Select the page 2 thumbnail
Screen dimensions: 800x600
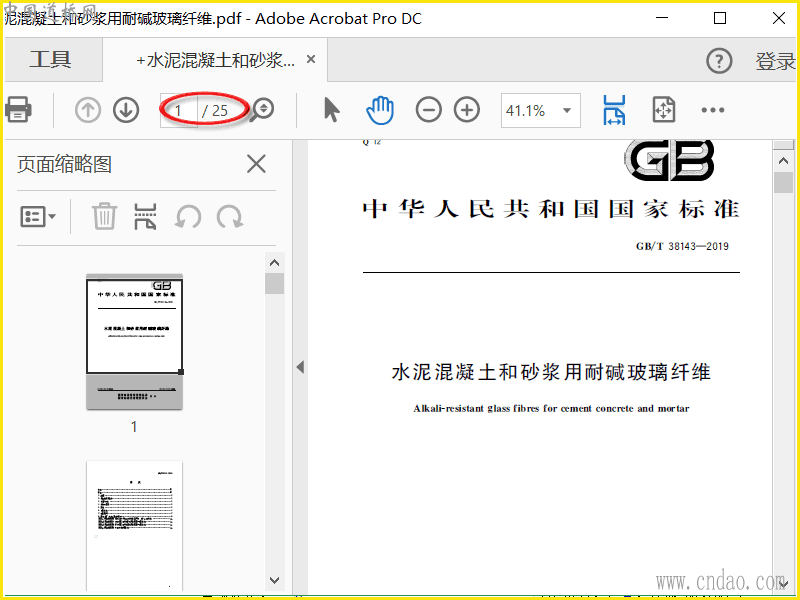[x=135, y=527]
